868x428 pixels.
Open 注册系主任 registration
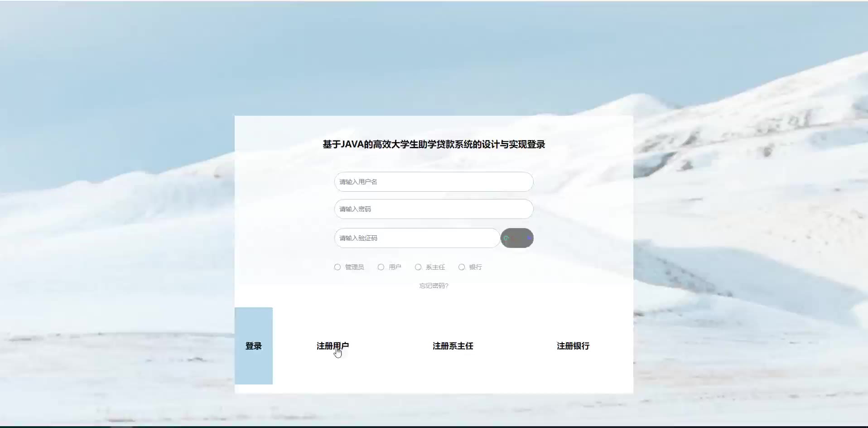point(453,346)
